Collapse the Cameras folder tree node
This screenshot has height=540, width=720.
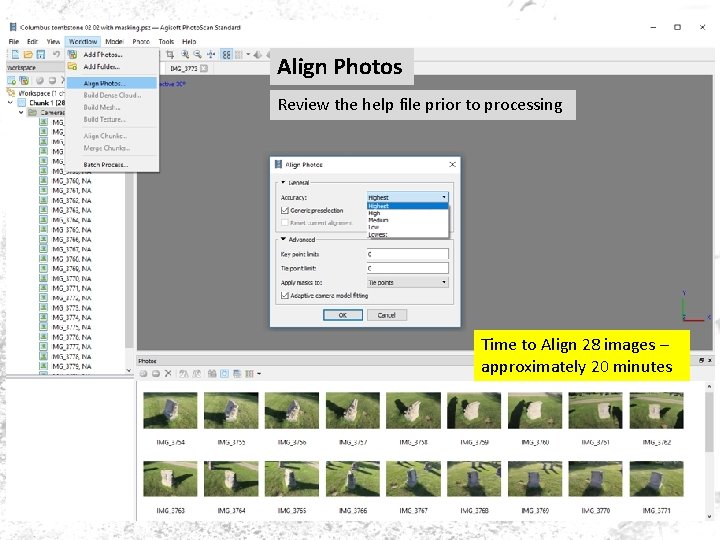tap(21, 112)
